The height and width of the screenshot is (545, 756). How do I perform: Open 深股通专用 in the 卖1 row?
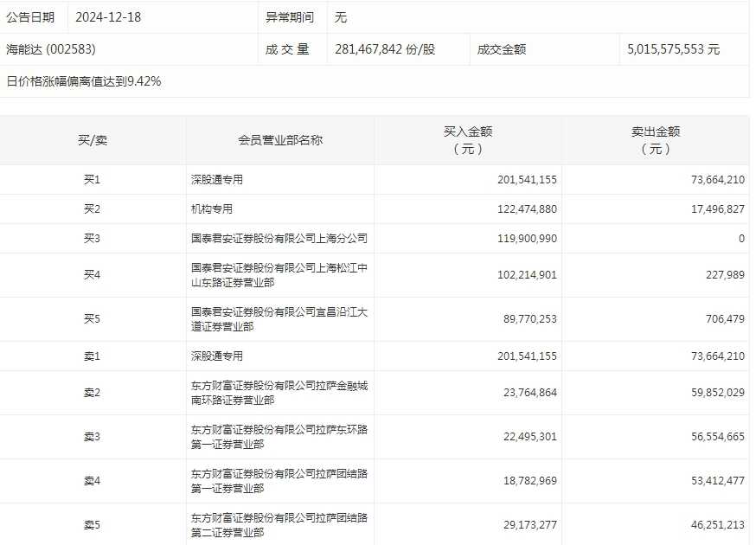[217, 356]
